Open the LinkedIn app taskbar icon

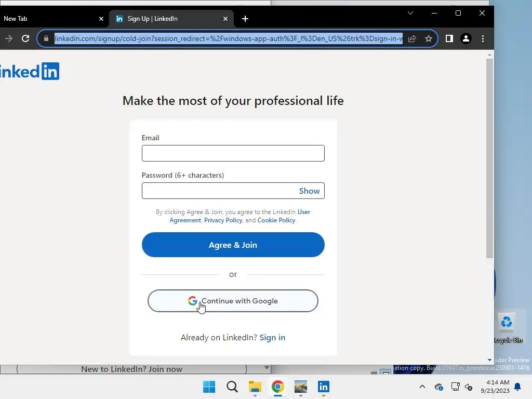click(323, 387)
